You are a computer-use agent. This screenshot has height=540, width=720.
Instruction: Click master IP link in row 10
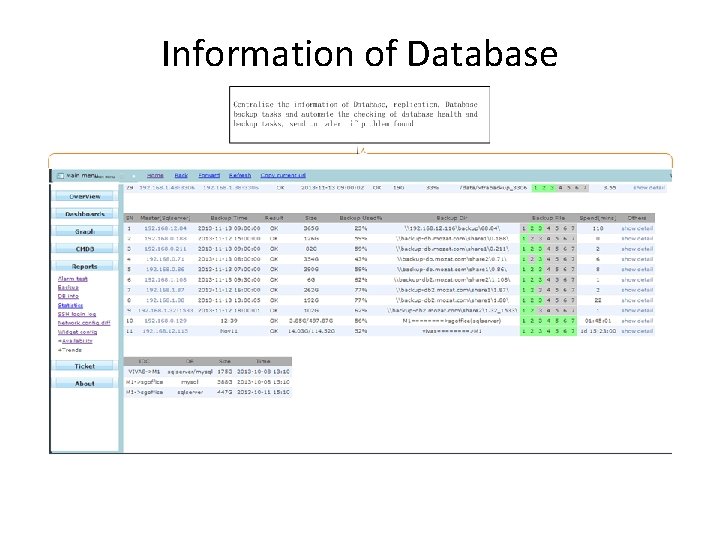[165, 321]
